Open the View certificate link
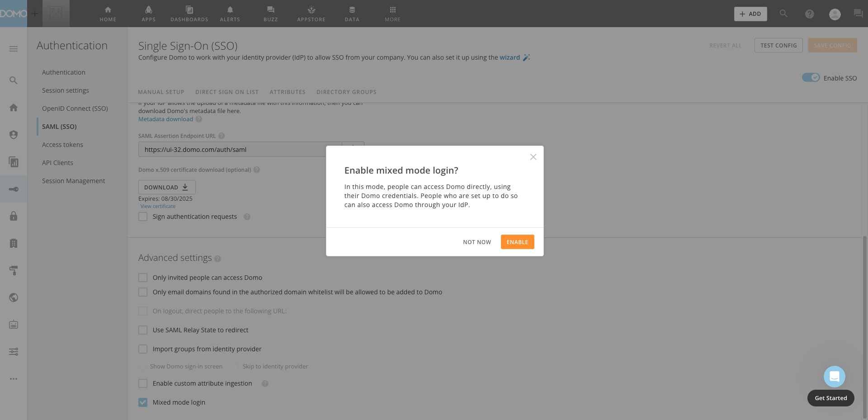Image resolution: width=868 pixels, height=420 pixels. pos(158,206)
